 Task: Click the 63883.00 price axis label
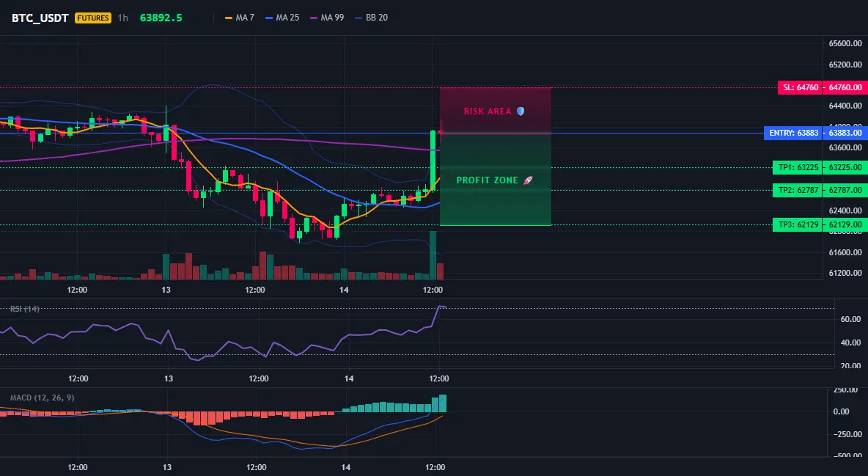coord(845,133)
